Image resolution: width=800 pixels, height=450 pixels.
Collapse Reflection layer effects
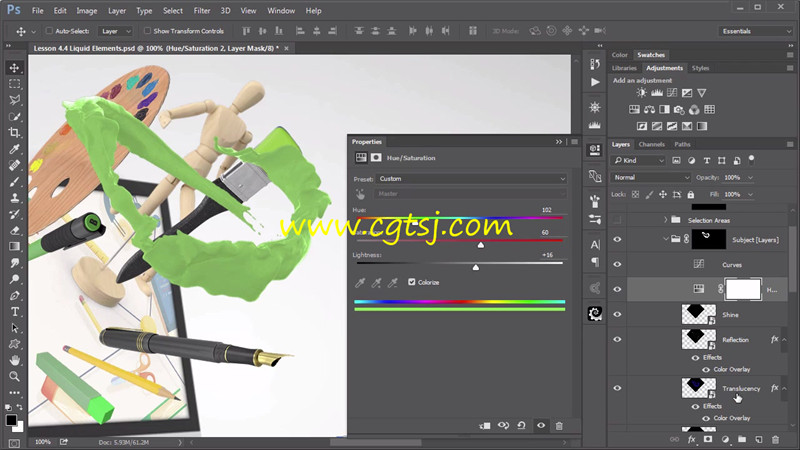tap(784, 339)
